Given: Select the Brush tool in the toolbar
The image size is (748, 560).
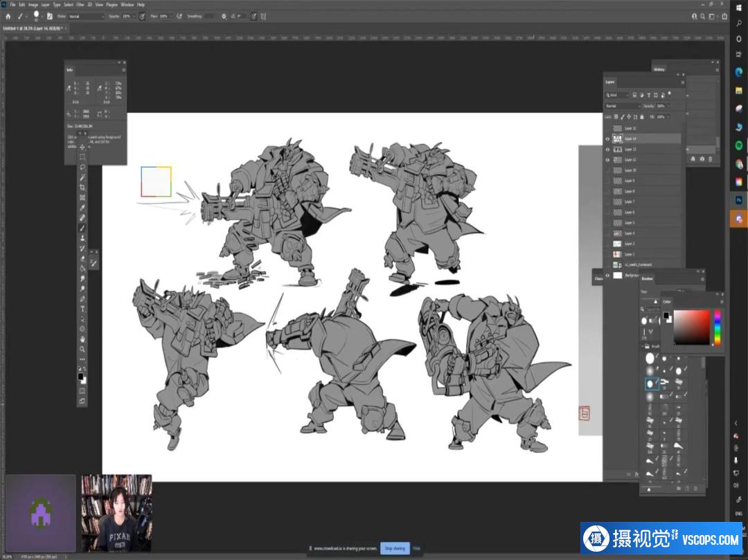Looking at the screenshot, I should pyautogui.click(x=82, y=228).
